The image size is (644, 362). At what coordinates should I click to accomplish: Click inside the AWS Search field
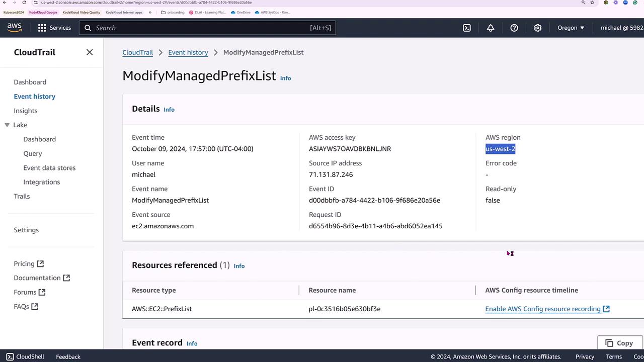(207, 28)
